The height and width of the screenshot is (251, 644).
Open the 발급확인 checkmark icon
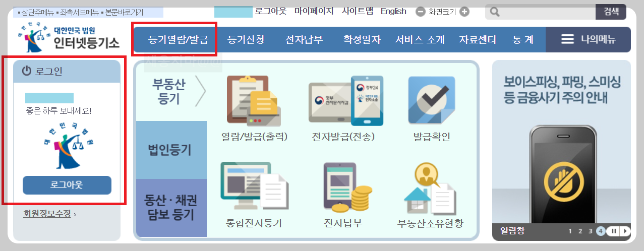click(432, 100)
